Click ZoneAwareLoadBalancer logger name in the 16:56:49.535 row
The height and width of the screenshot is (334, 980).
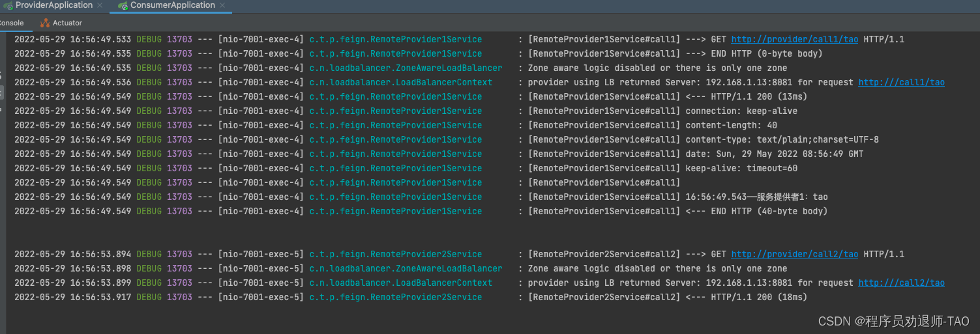pyautogui.click(x=406, y=68)
